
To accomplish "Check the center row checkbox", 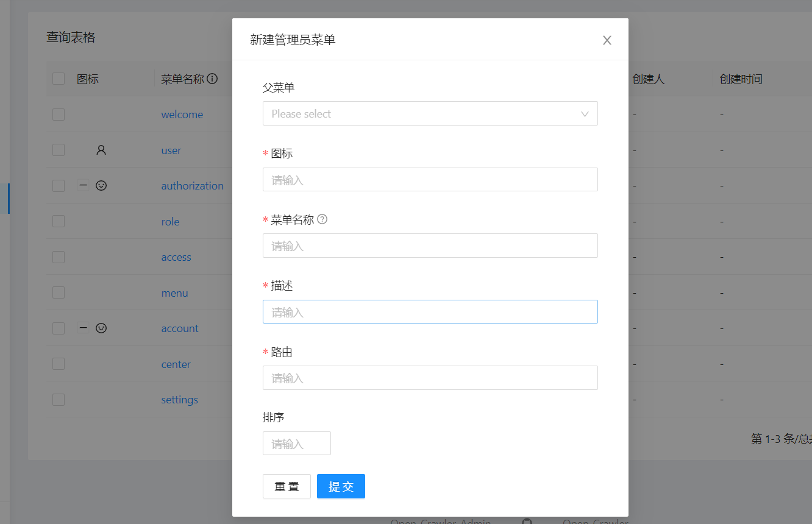I will tap(59, 364).
